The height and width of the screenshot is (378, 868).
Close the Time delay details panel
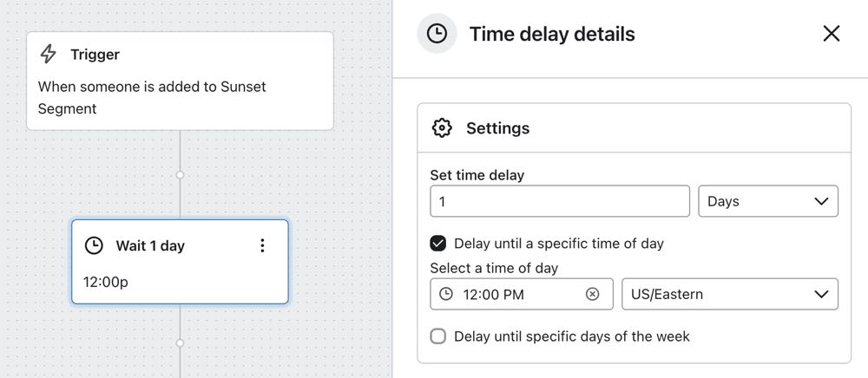(831, 34)
